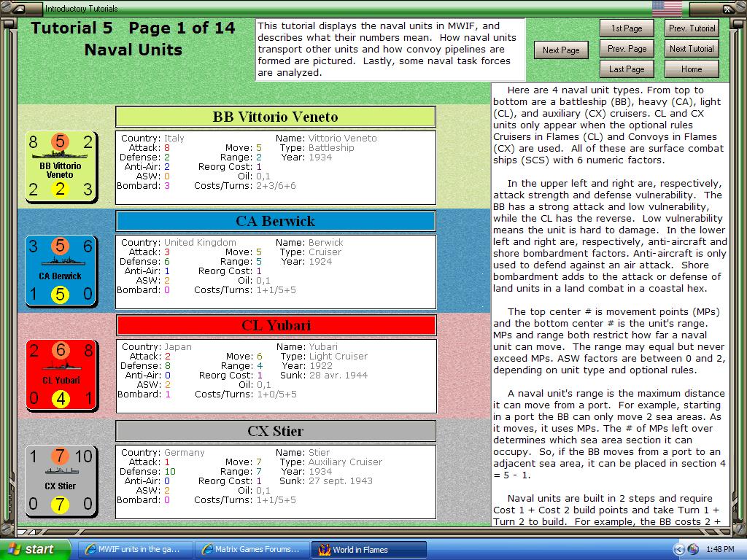Click the 1:48 PM taskbar clock
Viewport: 747px width, 560px height.
[720, 550]
